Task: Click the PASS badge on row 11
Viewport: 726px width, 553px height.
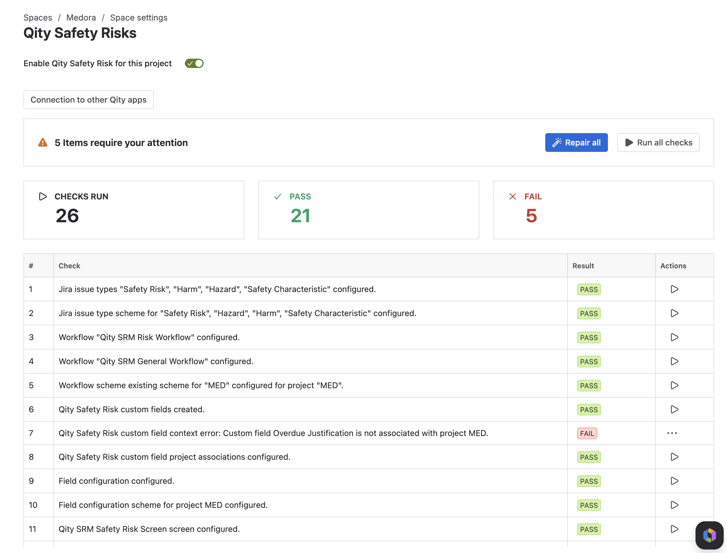Action: tap(588, 529)
